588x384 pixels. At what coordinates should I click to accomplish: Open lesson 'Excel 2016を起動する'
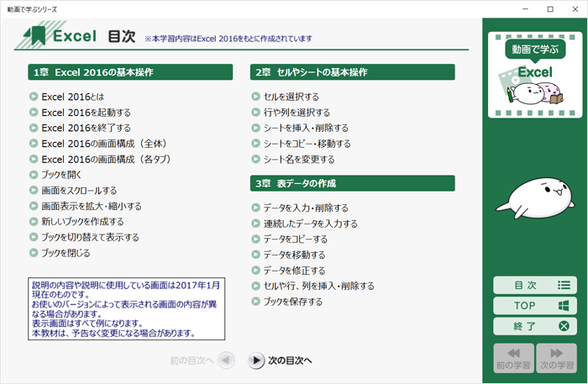coord(81,113)
